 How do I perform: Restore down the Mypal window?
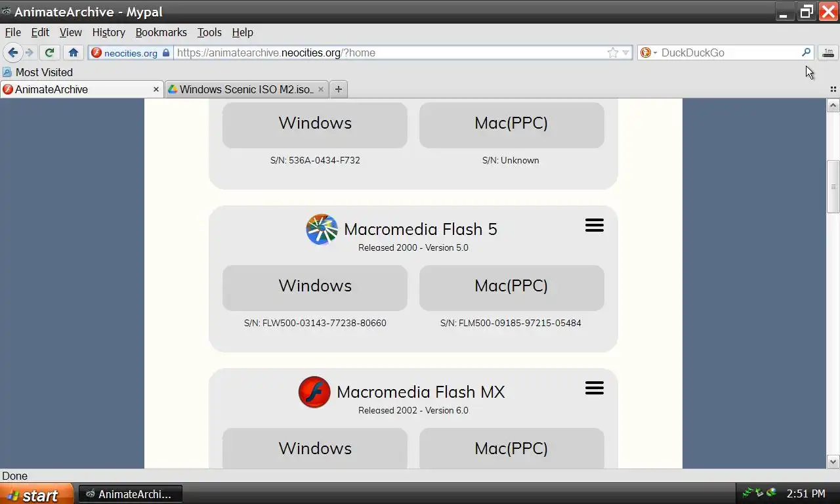[806, 11]
